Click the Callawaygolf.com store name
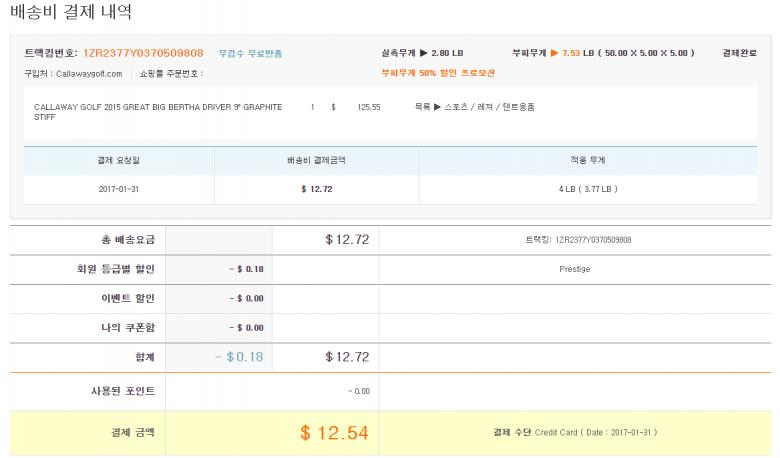This screenshot has width=780, height=458. click(x=89, y=73)
